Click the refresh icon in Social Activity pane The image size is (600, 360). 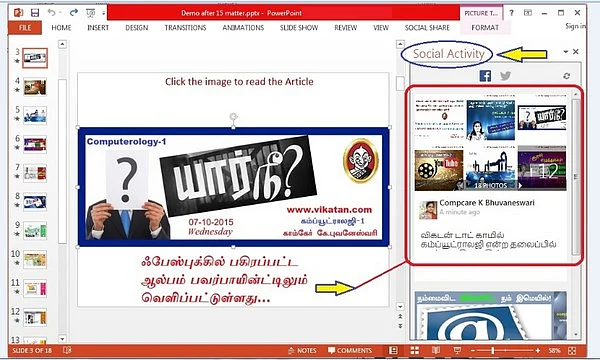coord(566,76)
